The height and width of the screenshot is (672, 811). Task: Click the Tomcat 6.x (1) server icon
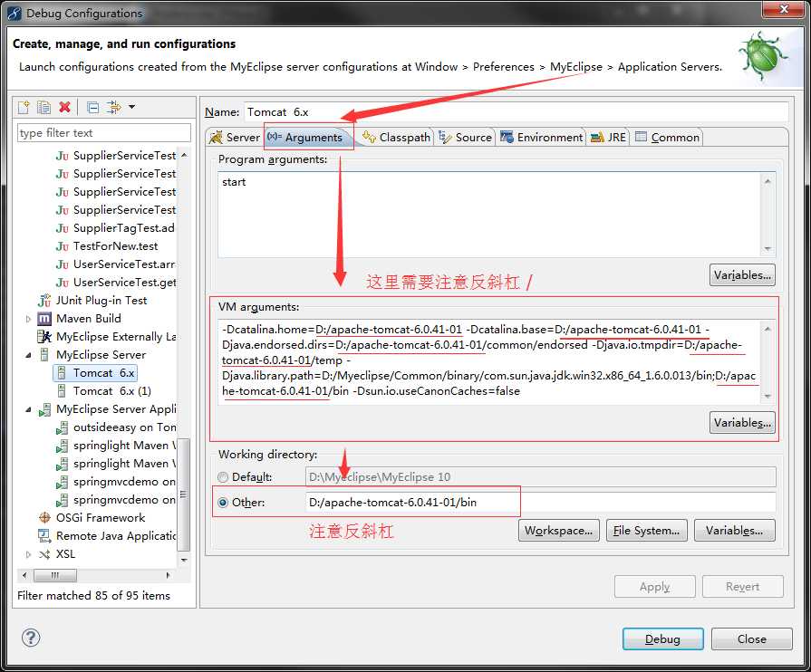pos(62,391)
